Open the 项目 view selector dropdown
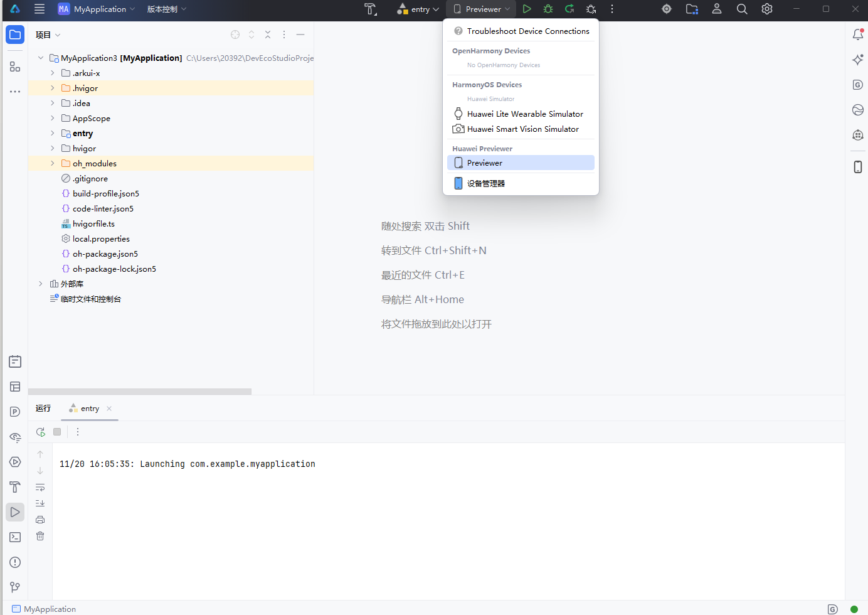The height and width of the screenshot is (615, 868). (48, 35)
